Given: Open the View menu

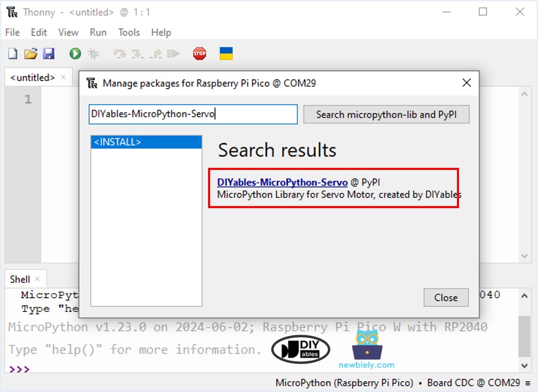Looking at the screenshot, I should tap(68, 32).
